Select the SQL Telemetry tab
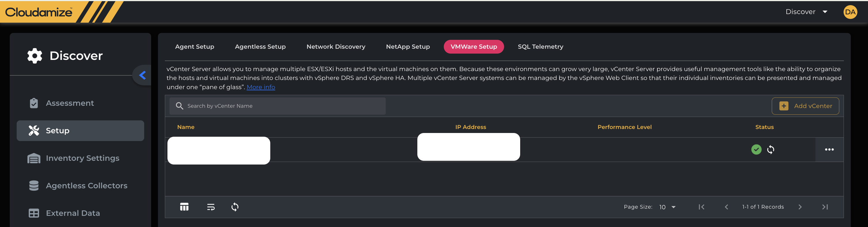 tap(540, 47)
